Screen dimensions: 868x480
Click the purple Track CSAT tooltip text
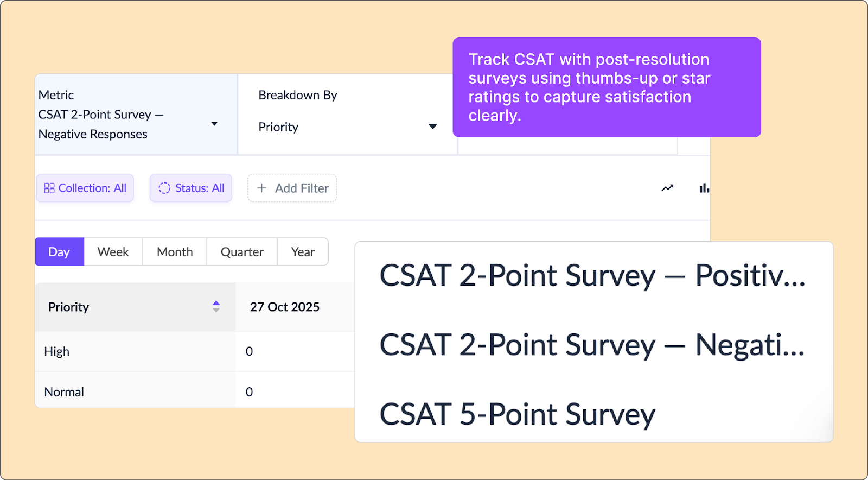pyautogui.click(x=589, y=87)
